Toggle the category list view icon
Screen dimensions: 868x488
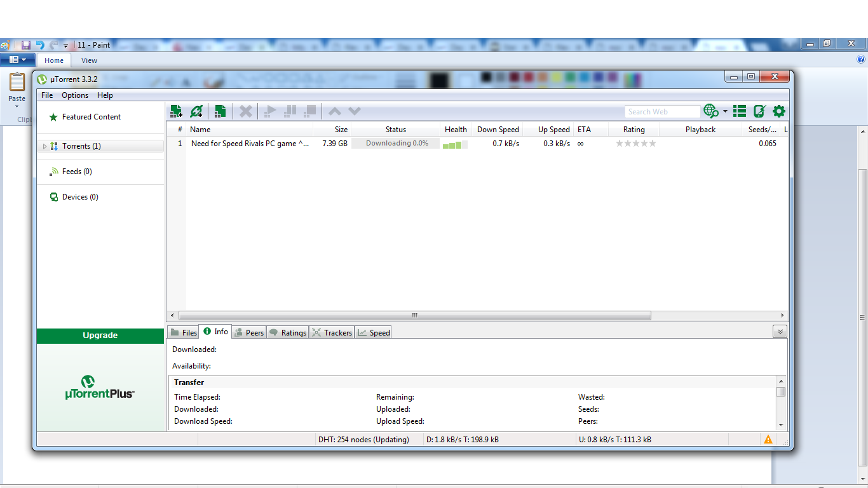[740, 111]
